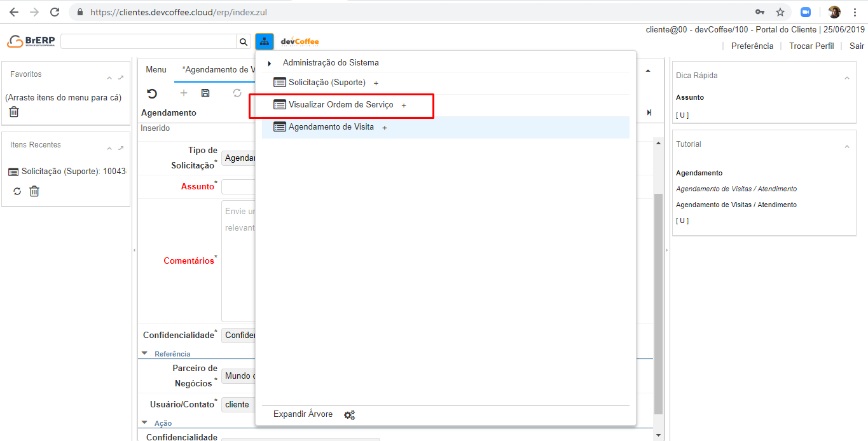This screenshot has width=868, height=441.
Task: Collapse the Dica Rápida panel
Action: click(846, 78)
